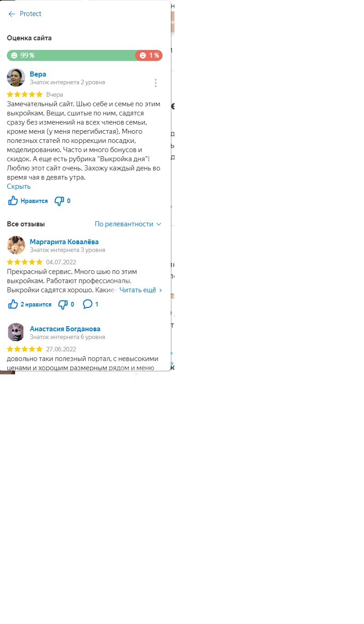Open Анастасия Богданова's profile link
The image size is (364, 624).
65,329
